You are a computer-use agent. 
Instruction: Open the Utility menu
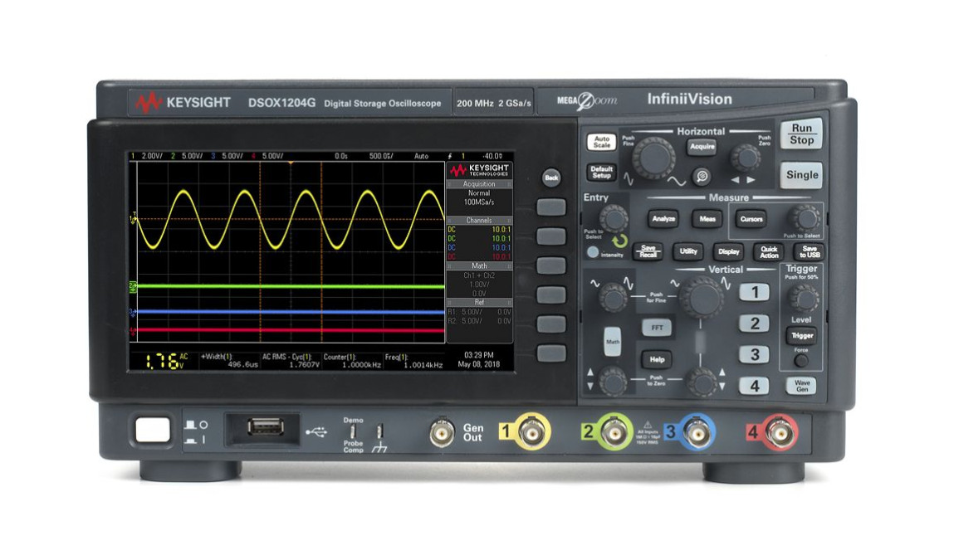tap(688, 251)
